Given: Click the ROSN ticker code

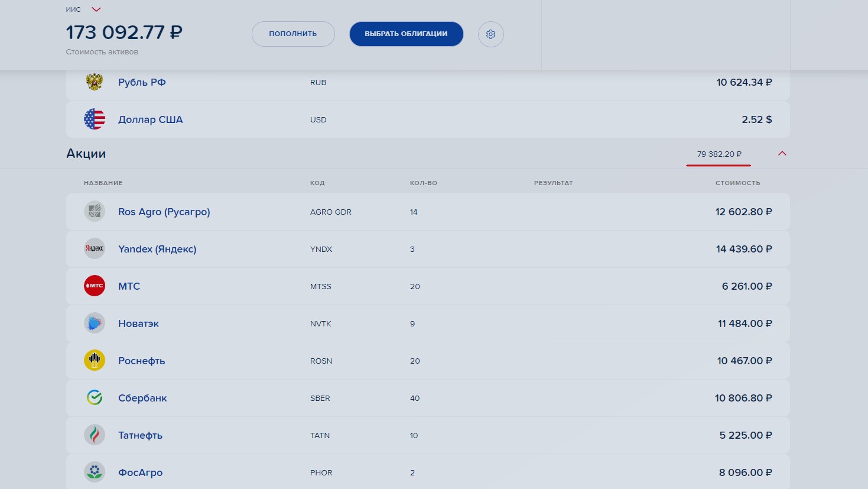Looking at the screenshot, I should coord(321,361).
